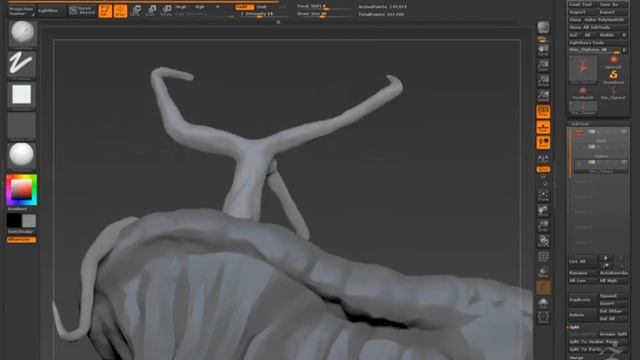Click the Delete subtool button
This screenshot has width=640, height=360.
click(583, 315)
